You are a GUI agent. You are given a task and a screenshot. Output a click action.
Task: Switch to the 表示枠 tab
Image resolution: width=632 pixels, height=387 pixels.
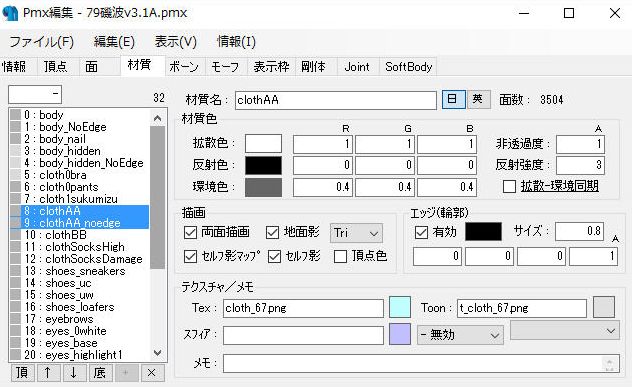point(271,67)
